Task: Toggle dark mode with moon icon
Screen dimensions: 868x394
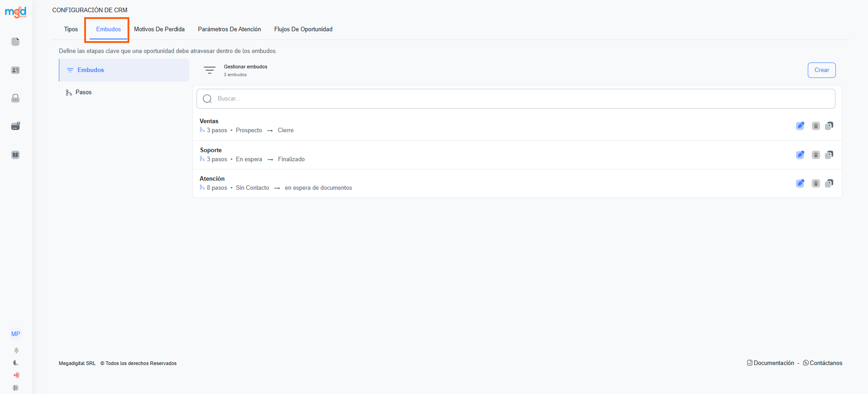Action: click(x=16, y=363)
